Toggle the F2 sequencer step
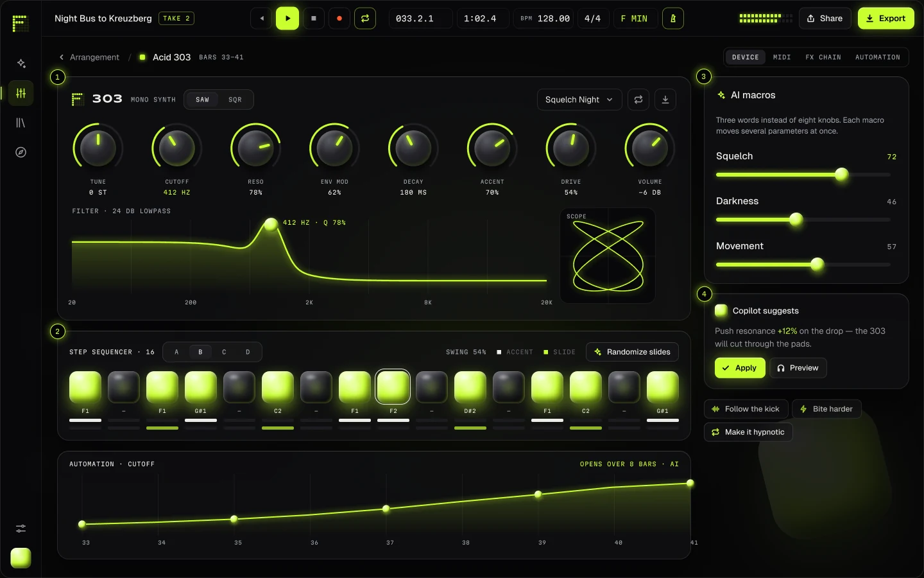Screen dimensions: 924x578 click(x=393, y=387)
